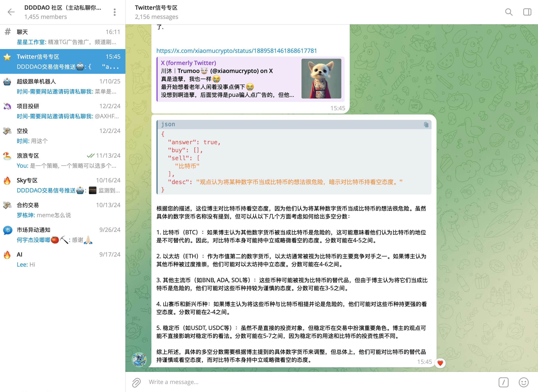Click the X (formerly Twitter) preview title
The width and height of the screenshot is (538, 392).
click(188, 63)
